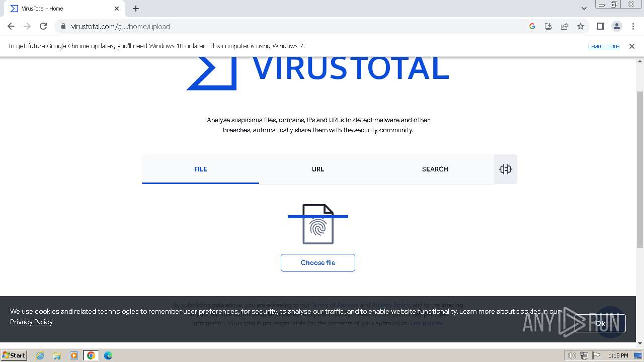Screen dimensions: 644x362
Task: Open Windows Media Player taskbar icon
Action: 74,355
